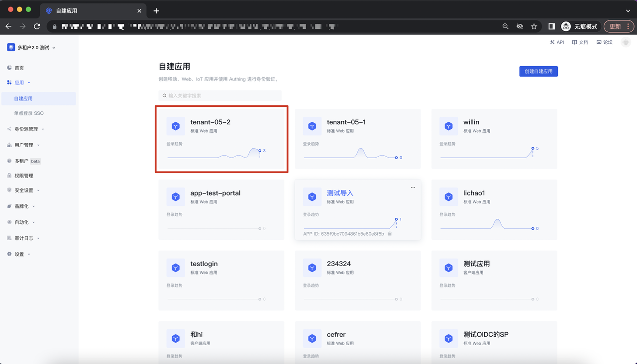Go to 首页 in the sidebar
Screen dimensions: 637x364
click(19, 68)
